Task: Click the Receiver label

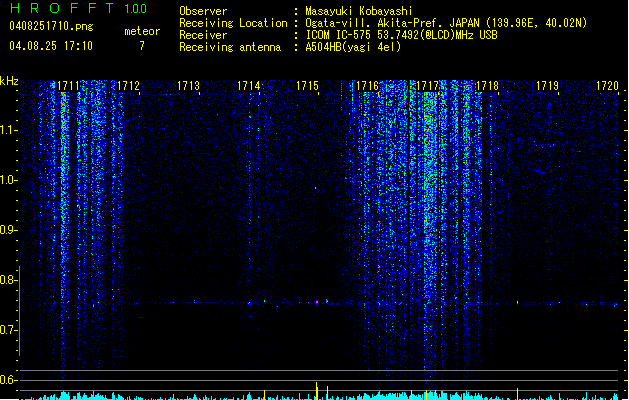Action: (203, 35)
